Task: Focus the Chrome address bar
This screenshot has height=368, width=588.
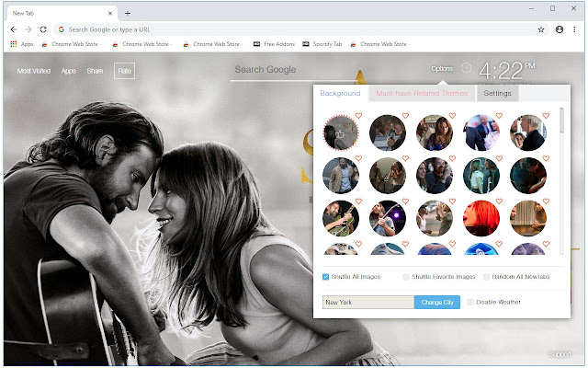Action: (300, 29)
